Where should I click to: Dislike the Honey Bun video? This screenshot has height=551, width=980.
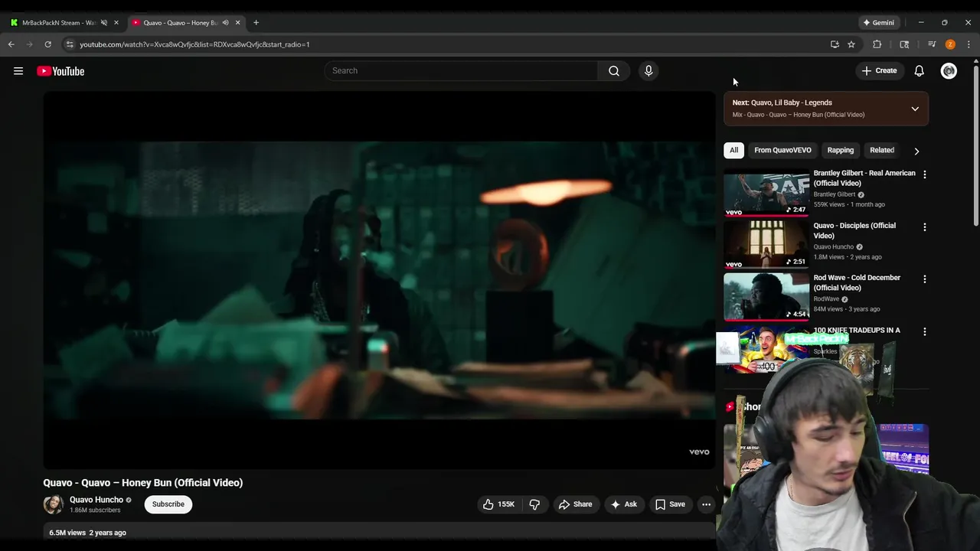[534, 504]
